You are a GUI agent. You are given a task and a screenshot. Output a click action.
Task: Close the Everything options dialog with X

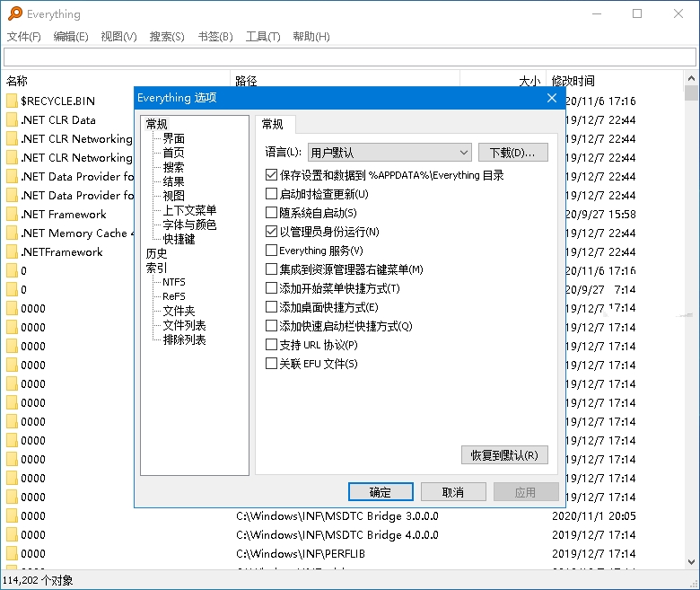552,98
